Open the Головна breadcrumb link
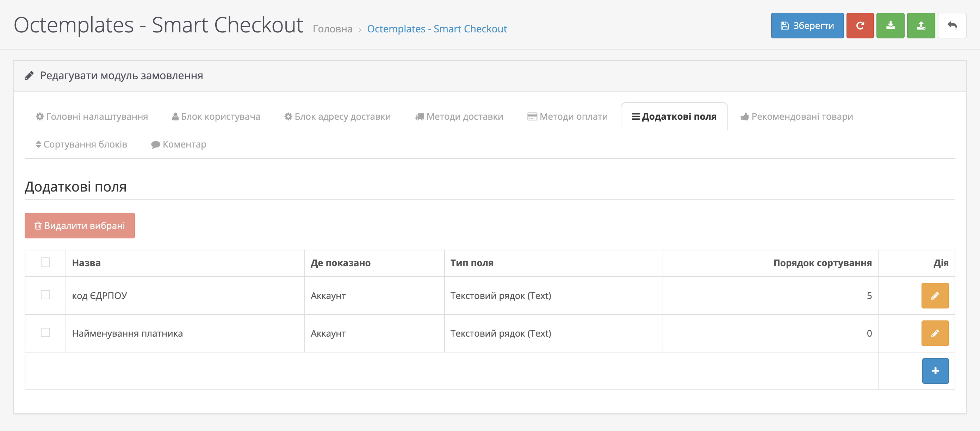 click(x=333, y=29)
